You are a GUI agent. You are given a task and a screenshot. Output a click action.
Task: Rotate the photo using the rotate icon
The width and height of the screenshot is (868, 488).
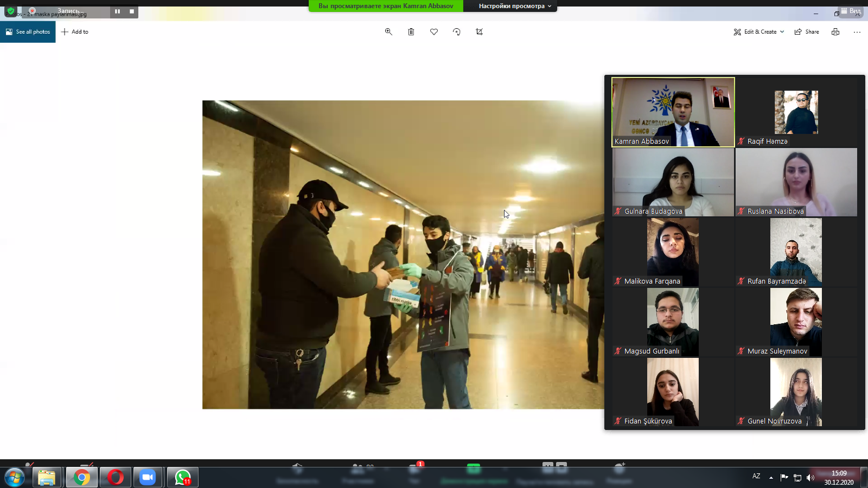457,32
